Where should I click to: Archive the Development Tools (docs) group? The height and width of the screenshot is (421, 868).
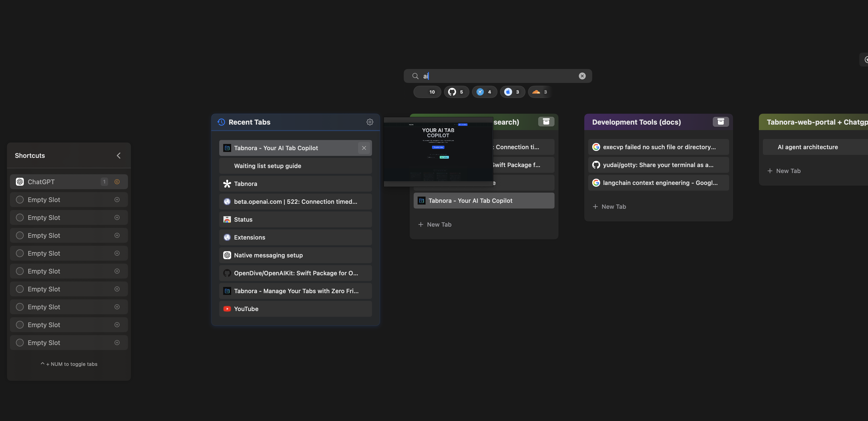[x=720, y=122]
